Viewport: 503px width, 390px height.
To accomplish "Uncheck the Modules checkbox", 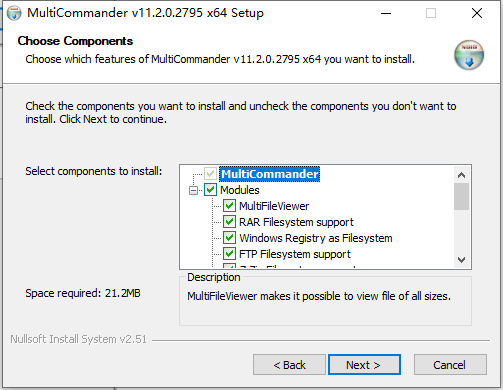I will coord(210,190).
